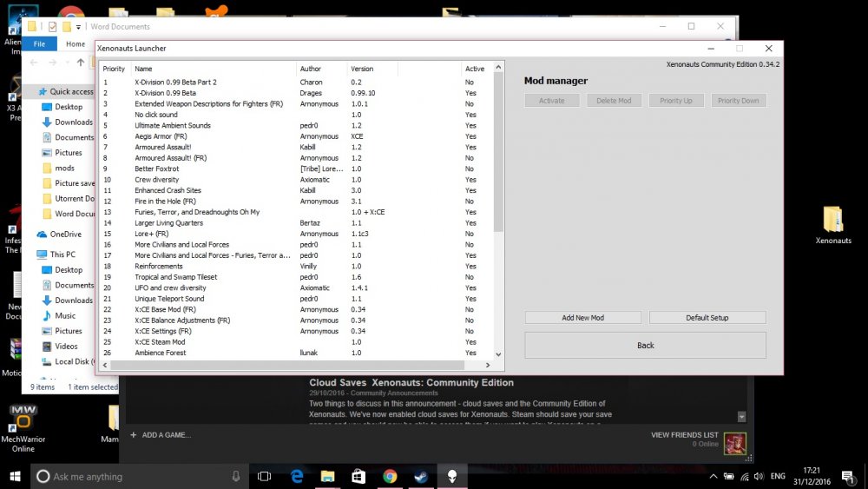Click the volume icon in system tray
The image size is (868, 489).
[759, 476]
